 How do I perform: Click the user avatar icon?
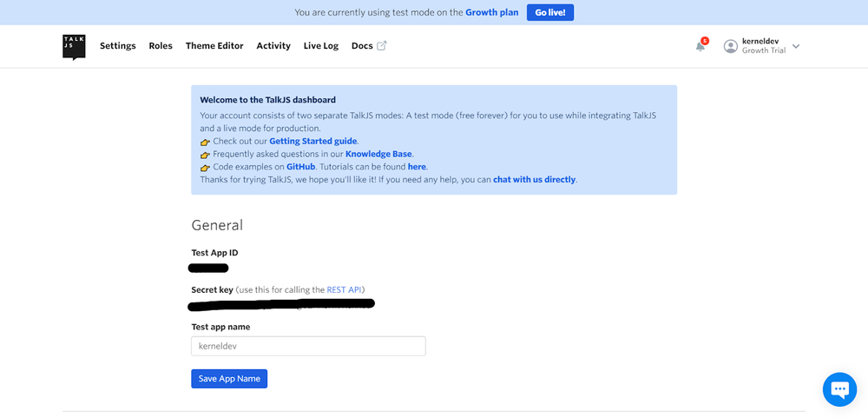point(731,46)
